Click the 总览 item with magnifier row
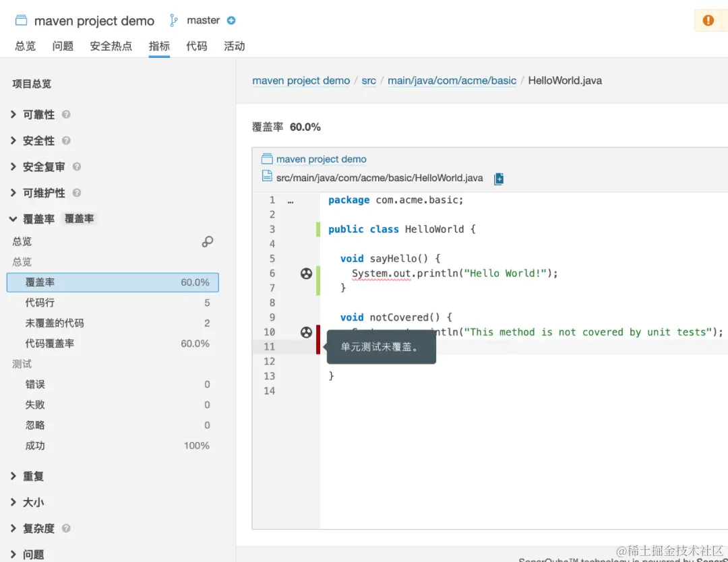728x562 pixels. tap(113, 241)
